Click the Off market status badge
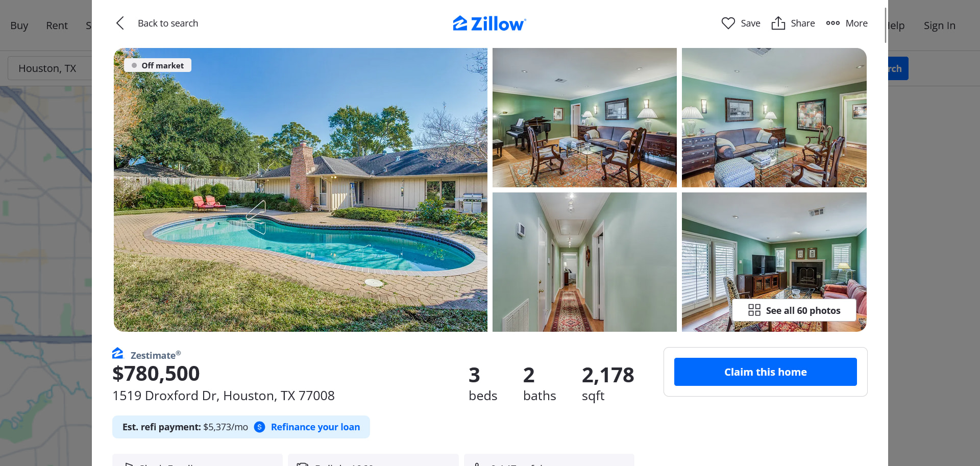Viewport: 980px width, 466px height. [158, 65]
